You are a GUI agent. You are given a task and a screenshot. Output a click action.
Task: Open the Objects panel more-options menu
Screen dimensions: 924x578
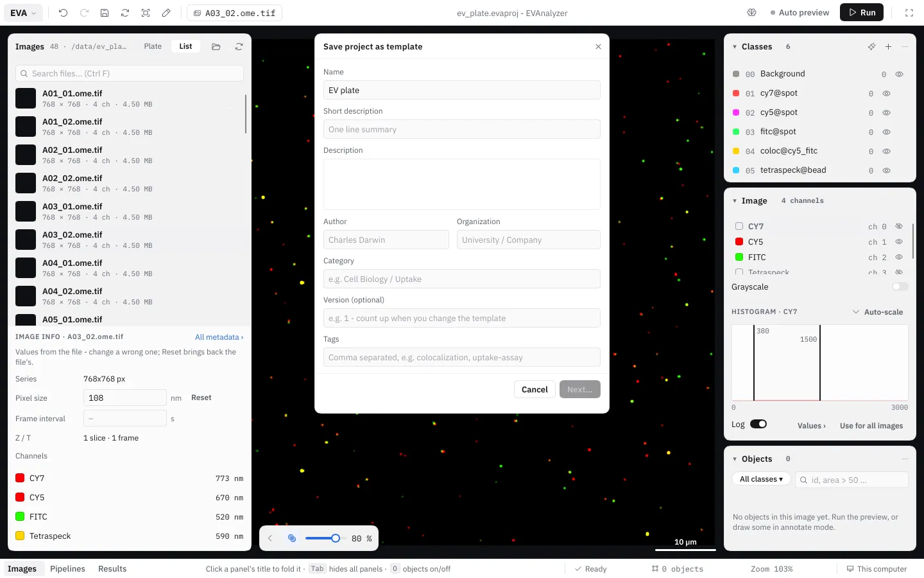(x=905, y=459)
